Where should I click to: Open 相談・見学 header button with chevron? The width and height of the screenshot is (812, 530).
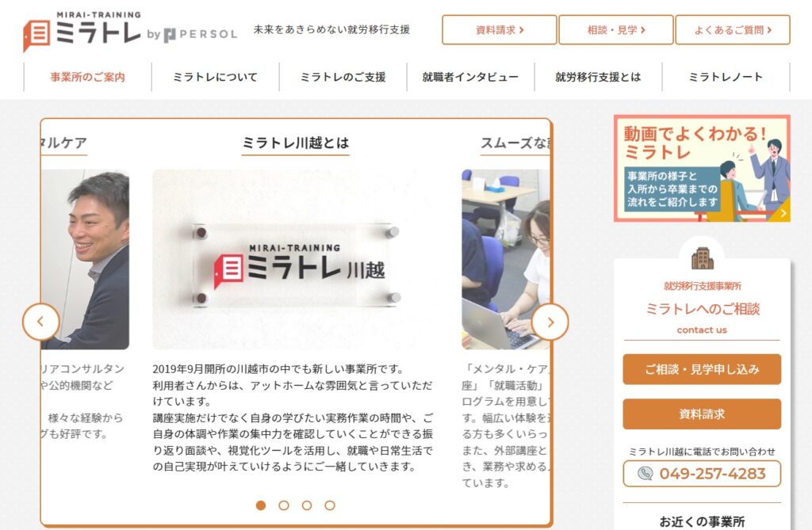click(x=615, y=30)
